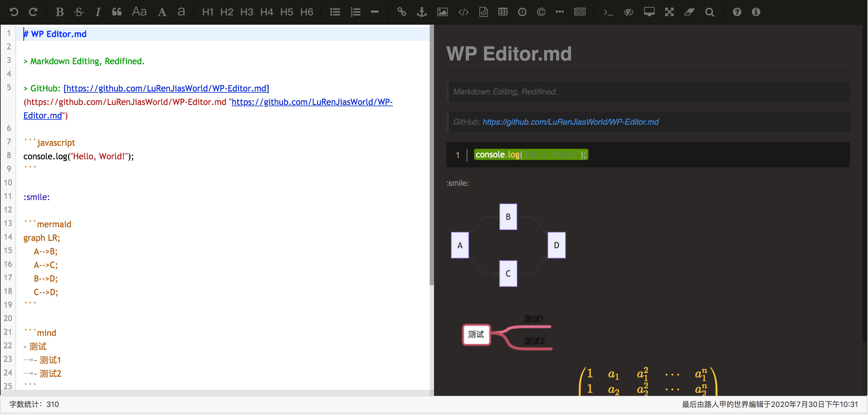Insert inline code

click(464, 12)
